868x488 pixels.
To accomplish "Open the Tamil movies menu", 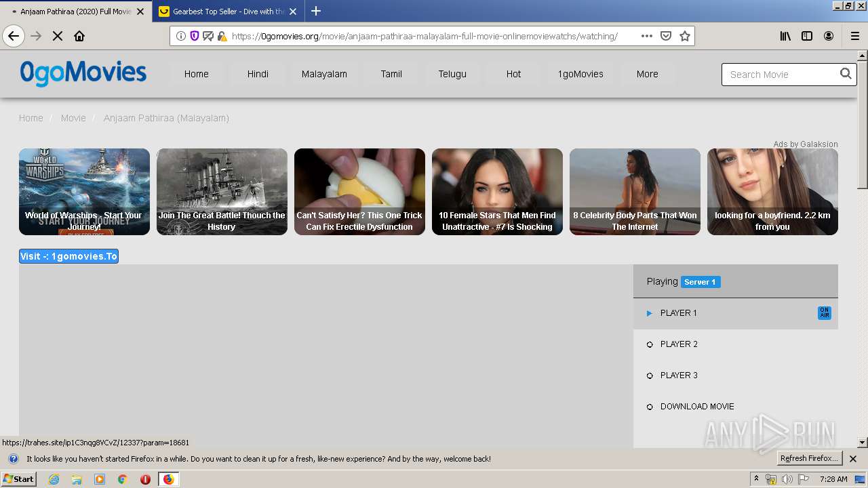I will pos(391,74).
